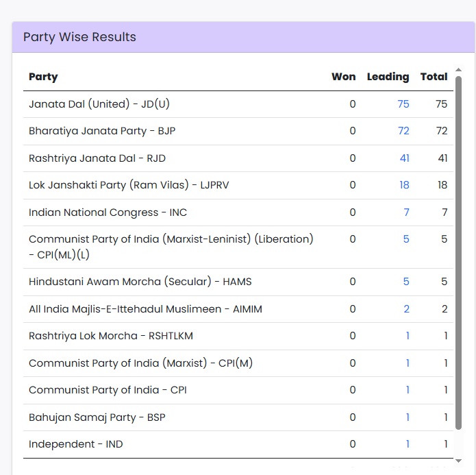Open the RJD leading link 41
Viewport: 476px width, 475px height.
[x=404, y=158]
